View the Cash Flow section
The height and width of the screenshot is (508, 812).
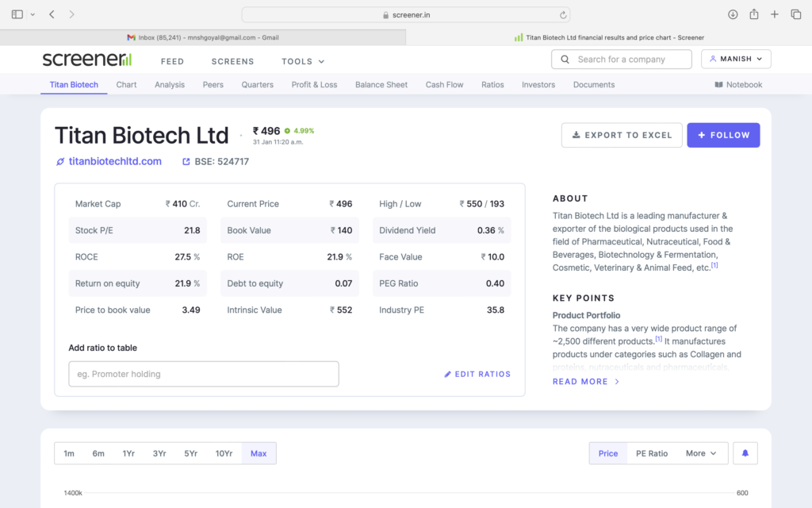click(x=444, y=84)
